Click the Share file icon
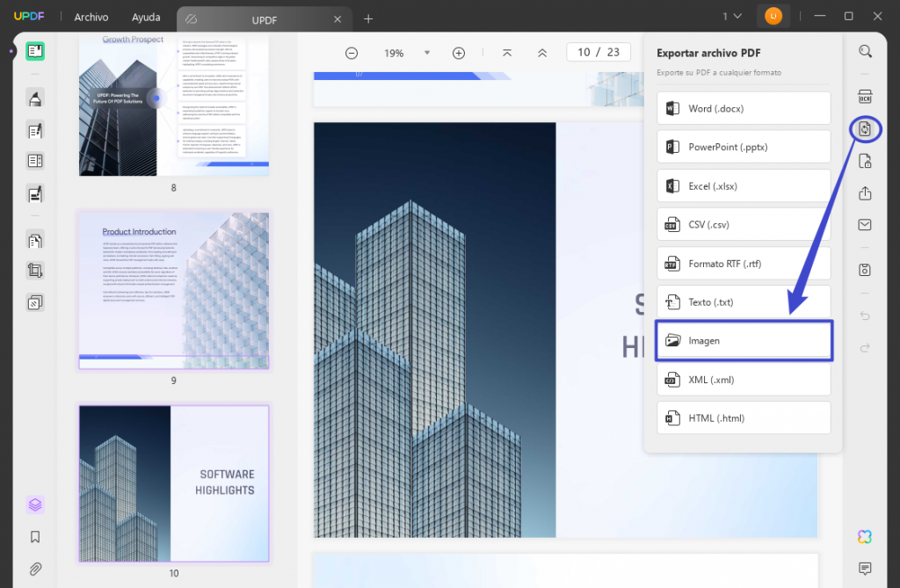The width and height of the screenshot is (900, 588). [865, 192]
